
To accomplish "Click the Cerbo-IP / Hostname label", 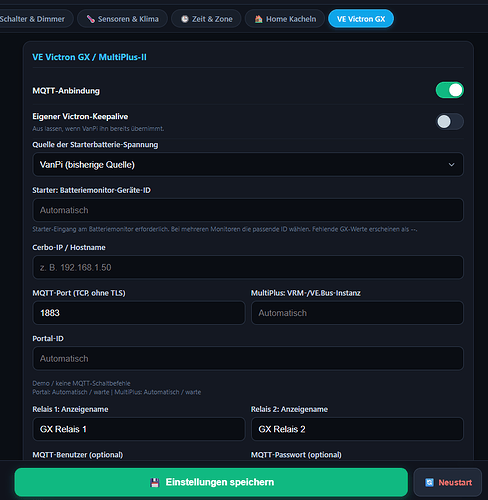I will pyautogui.click(x=69, y=247).
